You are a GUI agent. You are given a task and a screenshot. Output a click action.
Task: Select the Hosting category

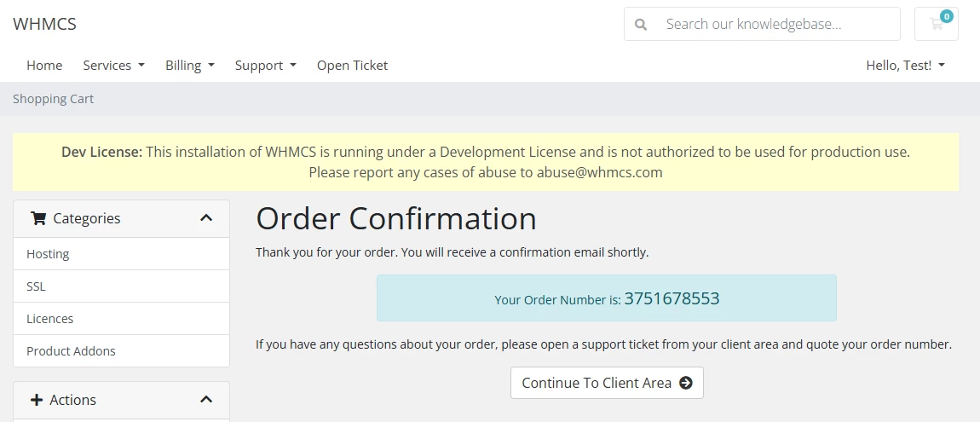point(48,254)
